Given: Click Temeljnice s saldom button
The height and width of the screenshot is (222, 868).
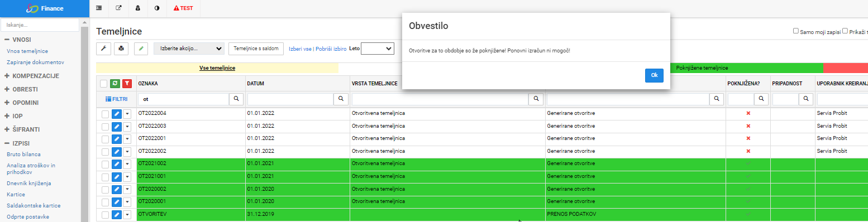Looking at the screenshot, I should 256,49.
